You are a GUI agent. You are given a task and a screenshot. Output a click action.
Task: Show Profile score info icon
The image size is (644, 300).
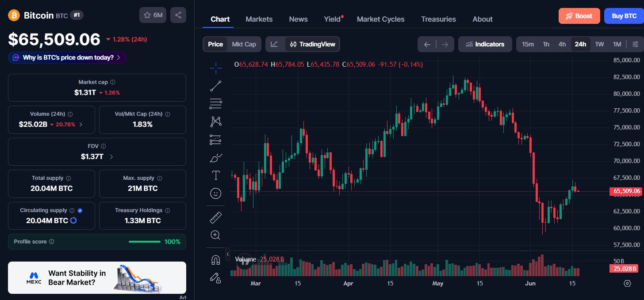coord(52,242)
